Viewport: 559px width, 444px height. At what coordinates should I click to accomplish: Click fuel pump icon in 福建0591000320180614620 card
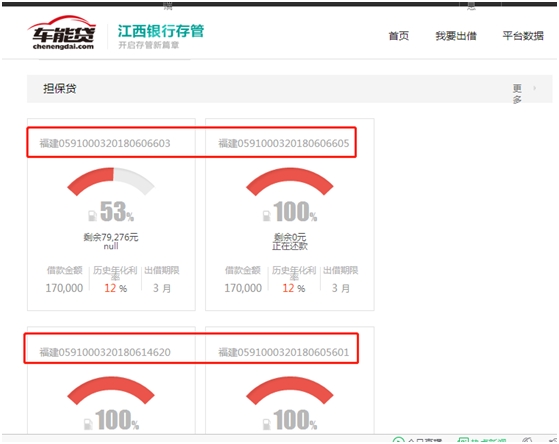point(88,424)
